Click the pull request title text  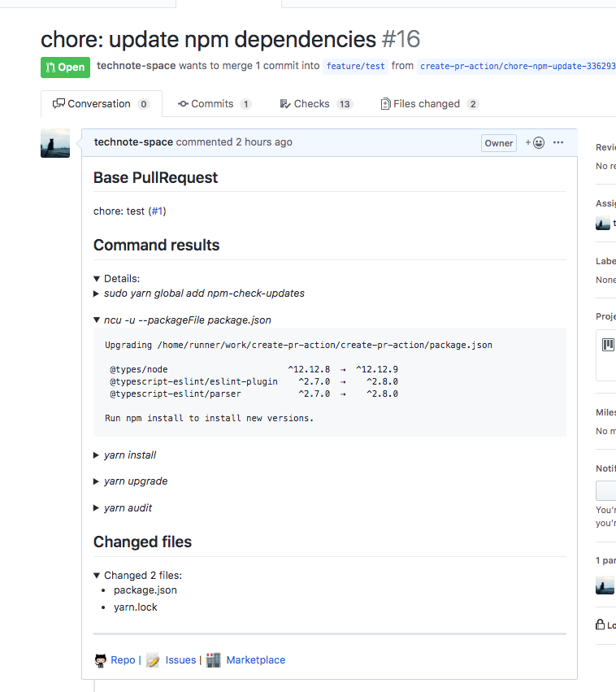coord(208,40)
